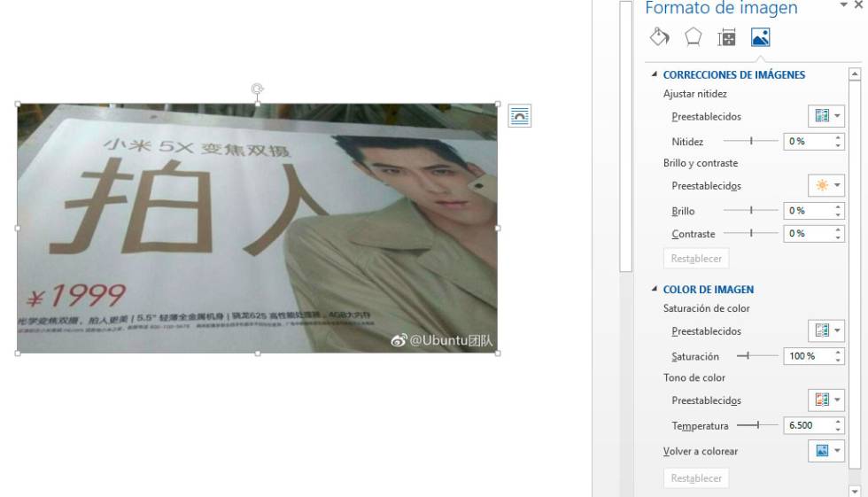Click the document vertical scrollbar thumb
Screen dimensions: 868x497
click(x=625, y=136)
